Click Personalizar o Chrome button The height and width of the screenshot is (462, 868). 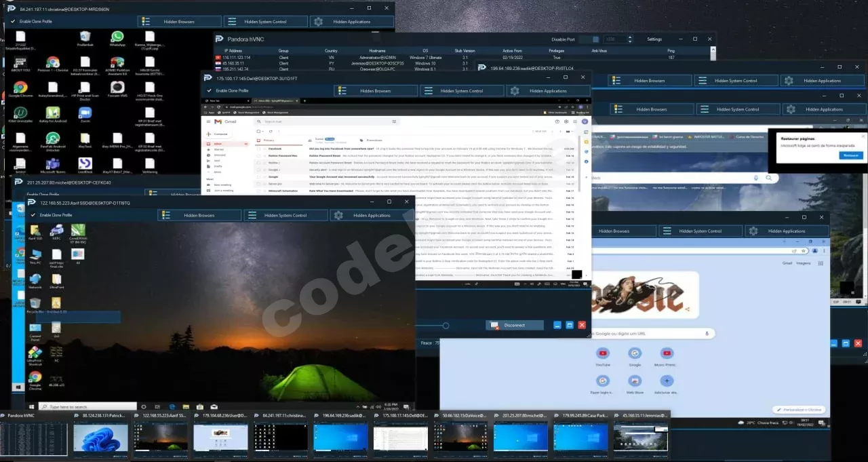pyautogui.click(x=800, y=410)
